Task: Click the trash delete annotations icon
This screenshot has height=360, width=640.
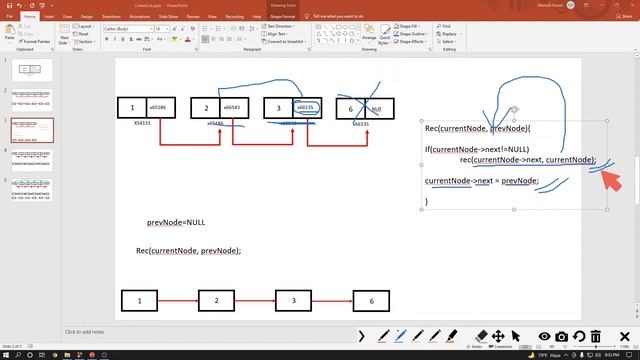Action: [x=596, y=336]
